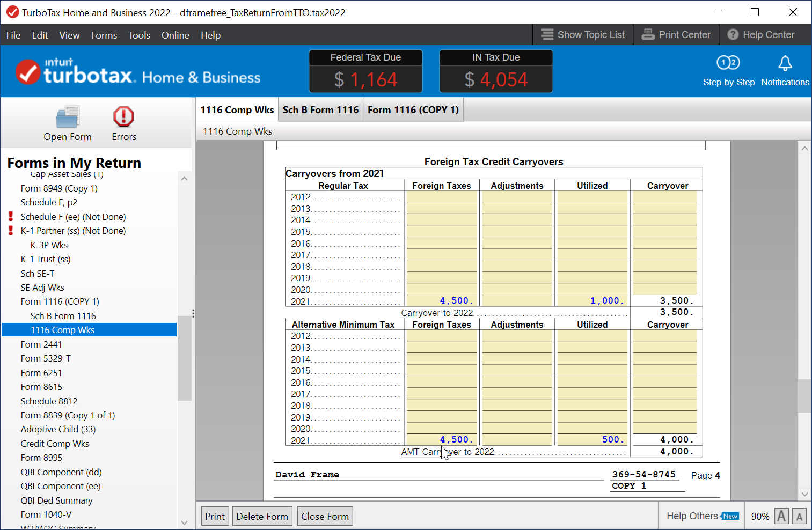
Task: Select Form 2441 in forms list
Action: tap(41, 344)
